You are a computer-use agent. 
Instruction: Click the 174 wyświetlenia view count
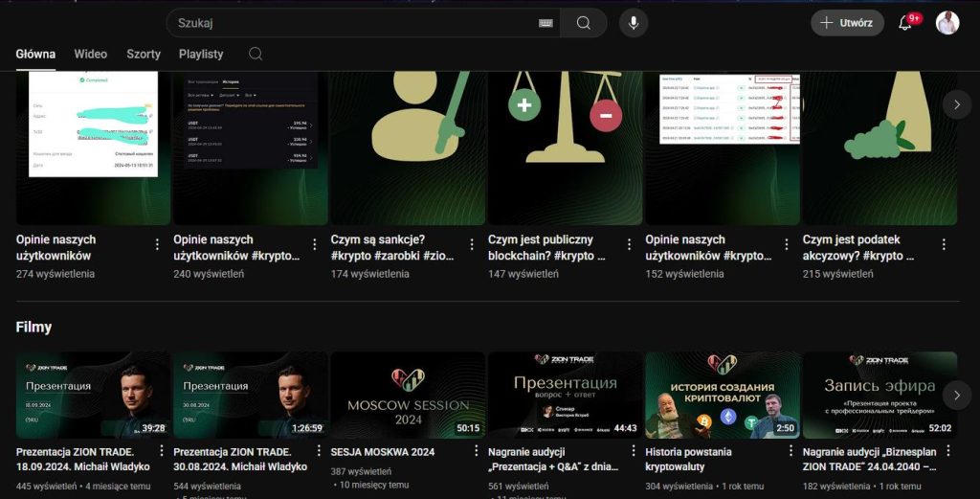point(370,274)
